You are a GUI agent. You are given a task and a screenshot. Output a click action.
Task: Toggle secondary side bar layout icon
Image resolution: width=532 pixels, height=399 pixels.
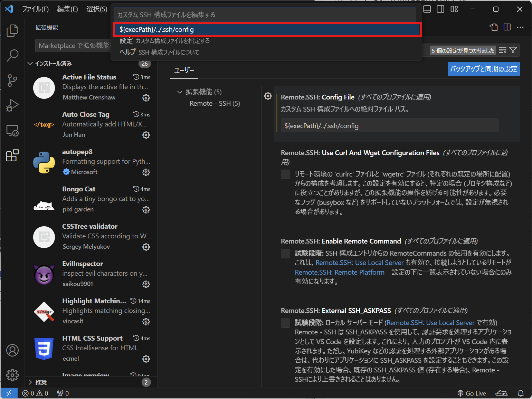pyautogui.click(x=440, y=9)
